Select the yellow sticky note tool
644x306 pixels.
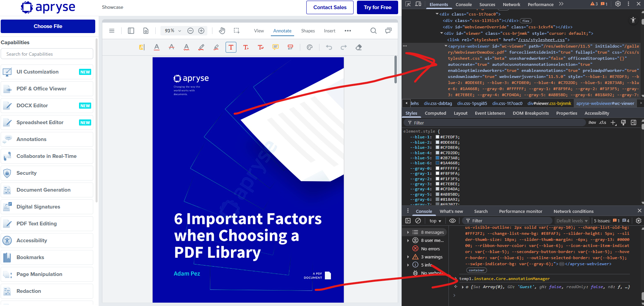276,47
